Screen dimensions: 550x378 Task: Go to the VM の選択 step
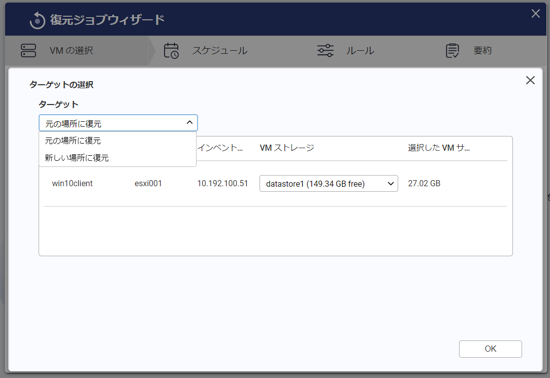pos(71,50)
